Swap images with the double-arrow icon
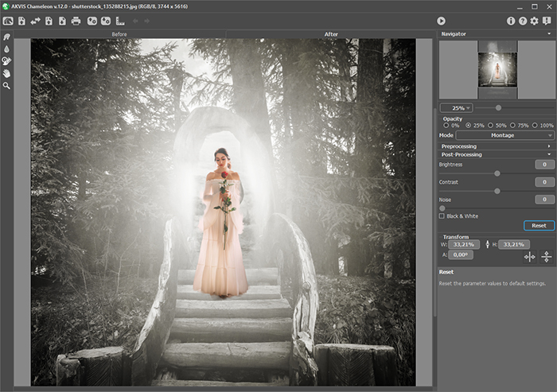Viewport: 557px width, 392px height. (35, 21)
